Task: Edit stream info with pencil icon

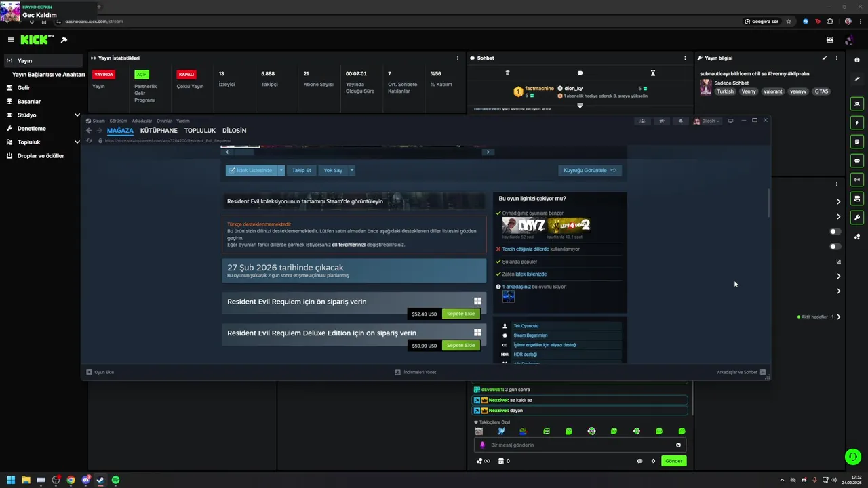Action: click(825, 58)
